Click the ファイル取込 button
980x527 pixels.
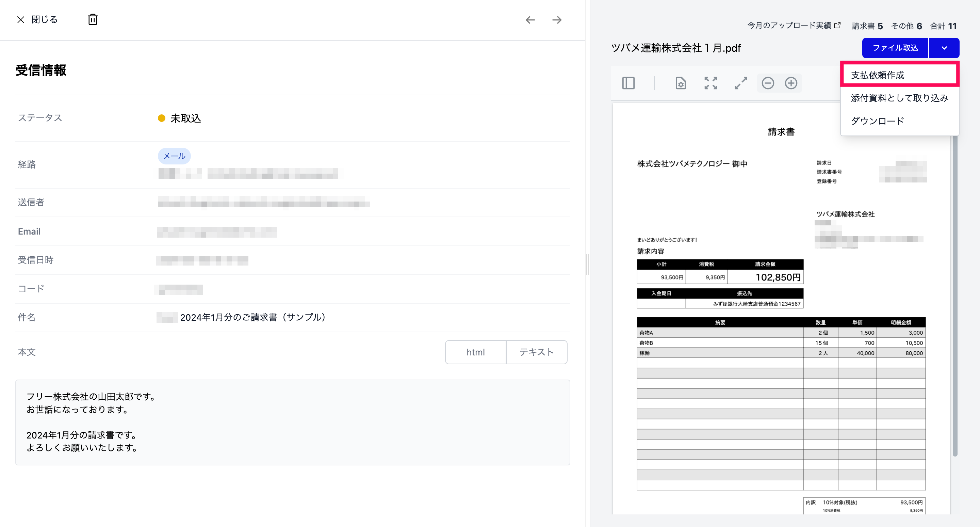[895, 48]
